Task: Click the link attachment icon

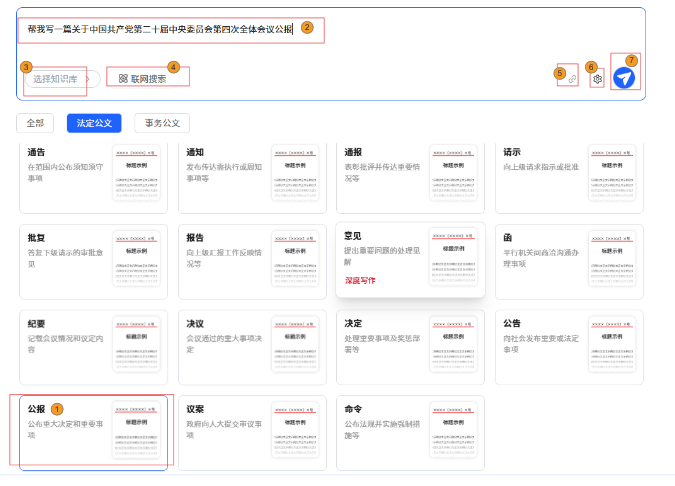Action: click(572, 79)
